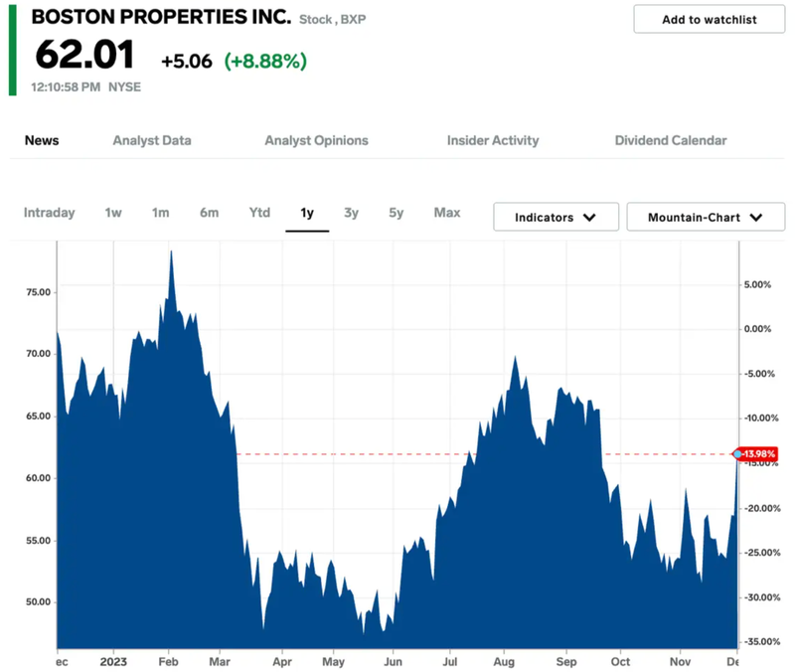
Task: Open the News tab
Action: tap(42, 140)
